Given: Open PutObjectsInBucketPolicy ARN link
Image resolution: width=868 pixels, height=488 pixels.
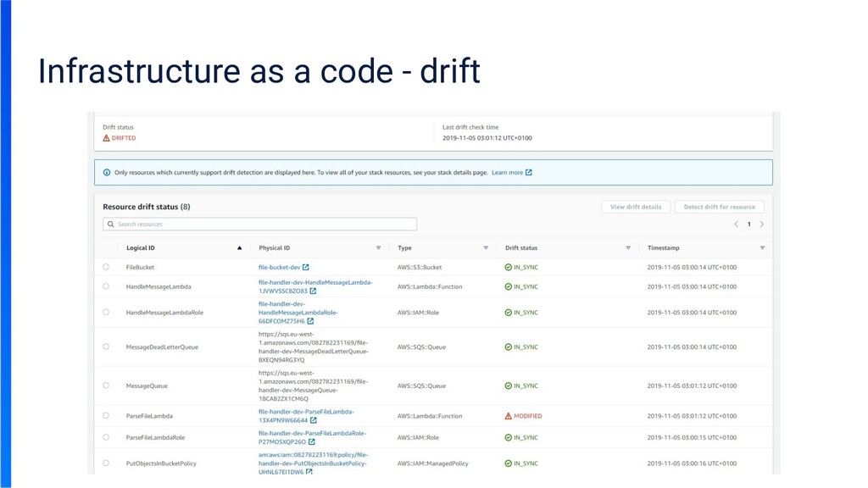Looking at the screenshot, I should (314, 463).
